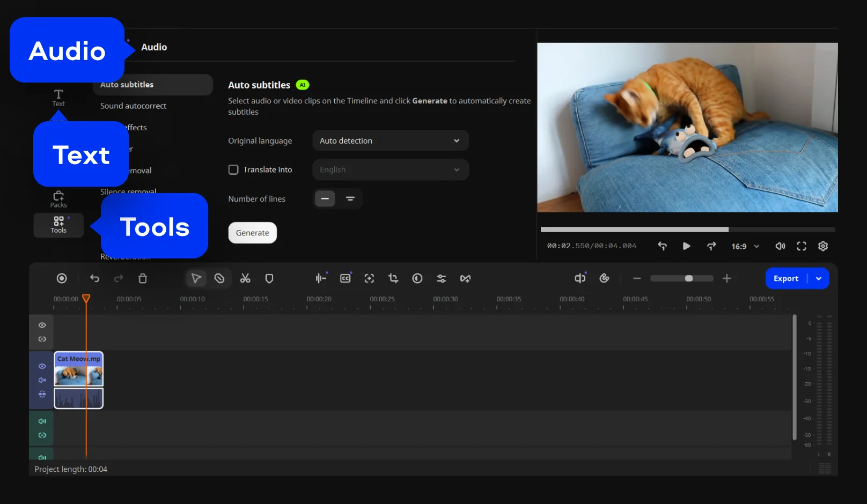The image size is (867, 504).
Task: Enable the Translate into checkbox
Action: pos(233,170)
